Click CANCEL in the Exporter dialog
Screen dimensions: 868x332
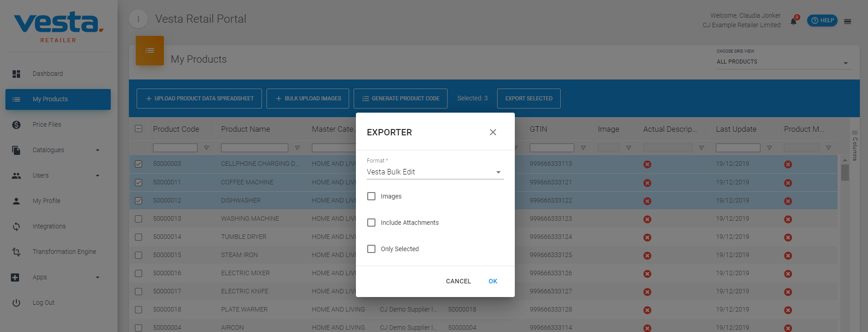(x=459, y=281)
